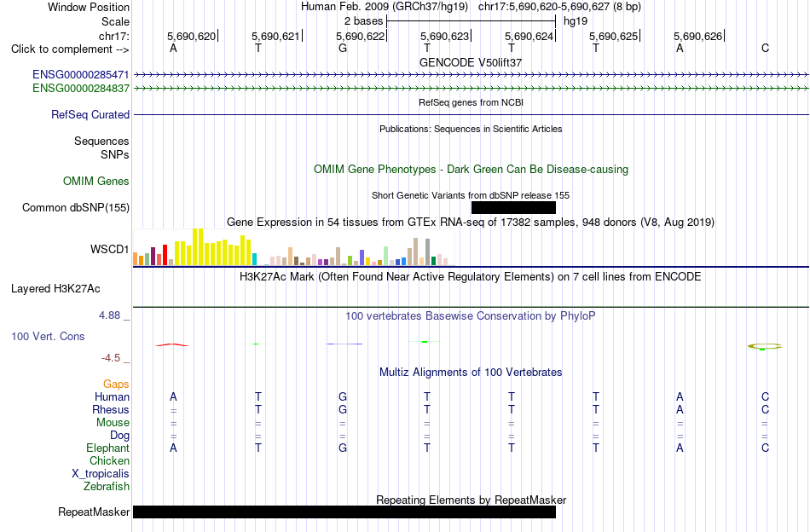The width and height of the screenshot is (810, 532).
Task: Click the Common dbSNP(155) track label
Action: pos(75,208)
